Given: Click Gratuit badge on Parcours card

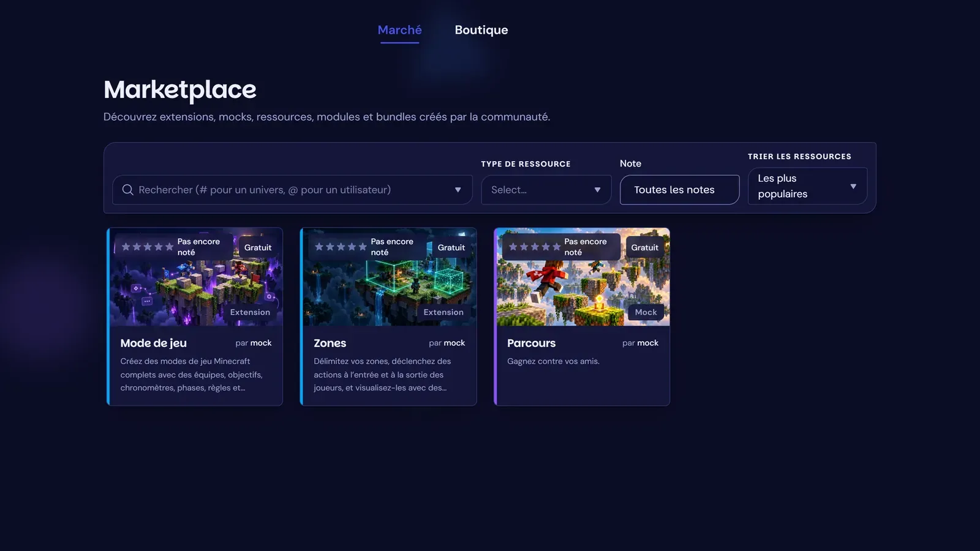Looking at the screenshot, I should [645, 247].
